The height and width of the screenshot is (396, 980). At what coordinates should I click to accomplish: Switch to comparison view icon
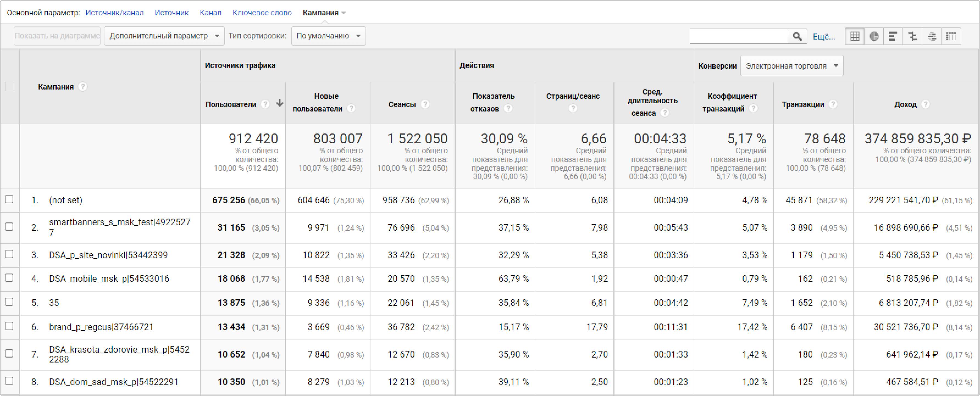coord(912,37)
